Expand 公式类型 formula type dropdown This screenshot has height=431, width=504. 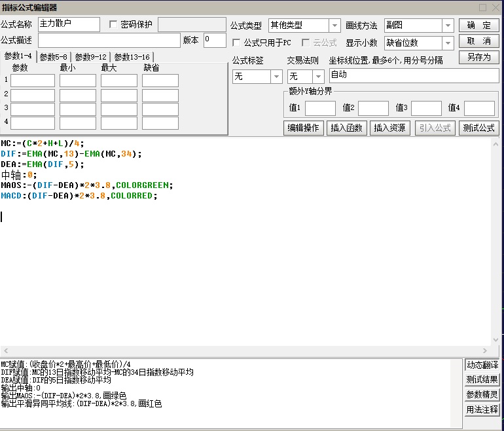click(x=334, y=26)
